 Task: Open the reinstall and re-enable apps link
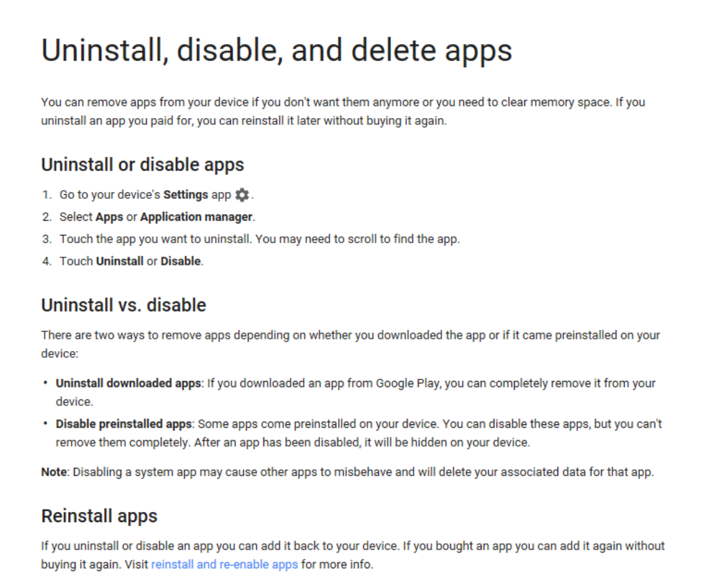pyautogui.click(x=225, y=564)
